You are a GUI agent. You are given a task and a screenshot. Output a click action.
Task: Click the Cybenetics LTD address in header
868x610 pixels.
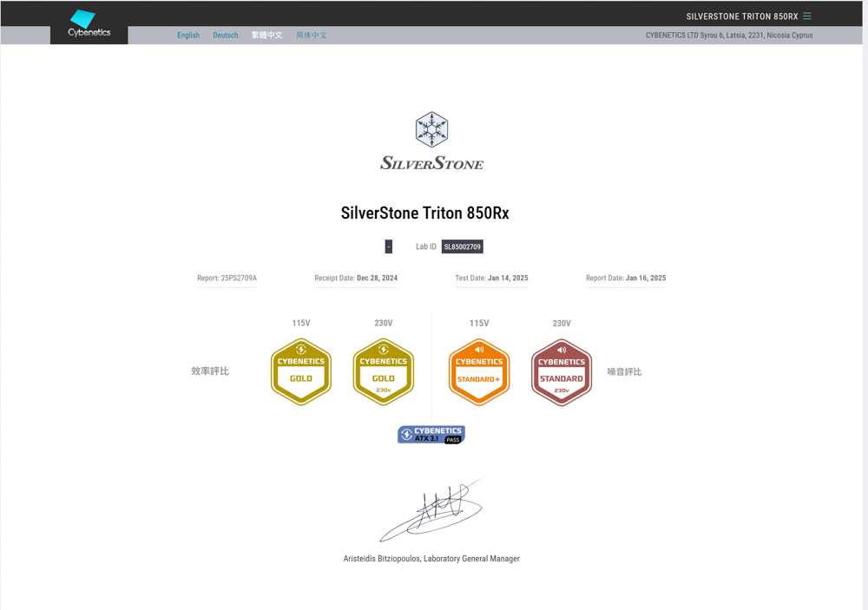coord(729,35)
